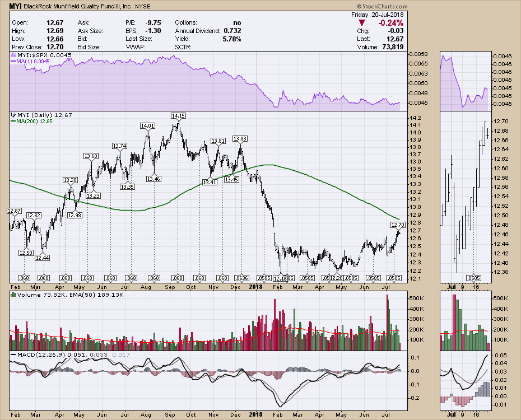Viewport: 521px width, 420px height.
Task: Click the green line marker for MA(200)
Action: pyautogui.click(x=13, y=122)
